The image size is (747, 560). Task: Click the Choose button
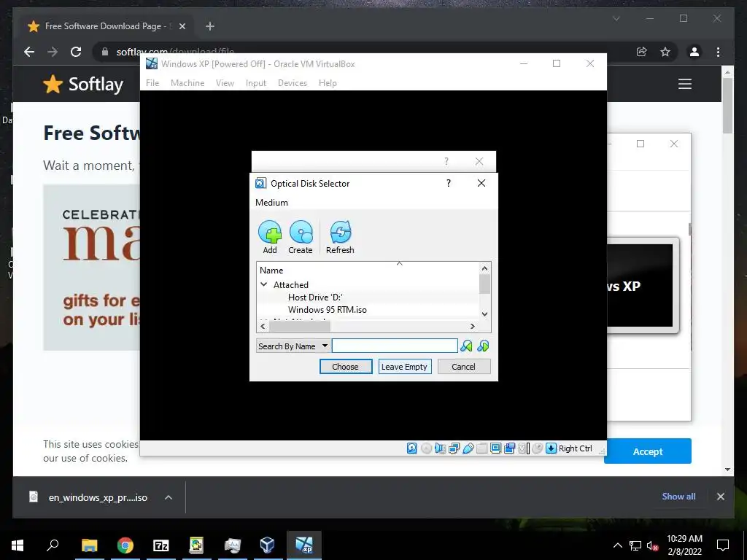click(345, 367)
